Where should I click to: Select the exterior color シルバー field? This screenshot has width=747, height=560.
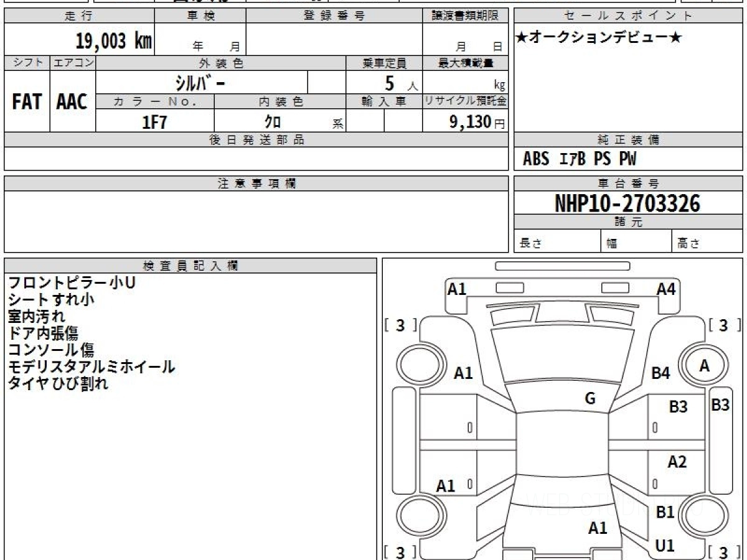[200, 83]
